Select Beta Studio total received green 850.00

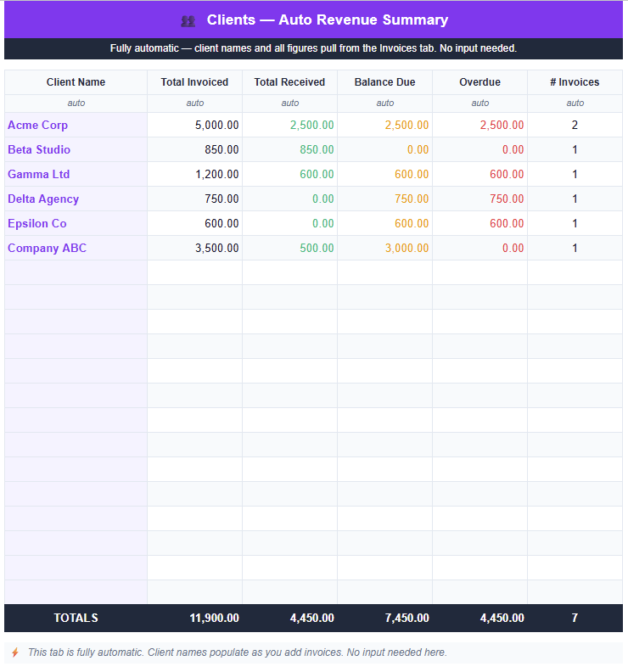317,149
